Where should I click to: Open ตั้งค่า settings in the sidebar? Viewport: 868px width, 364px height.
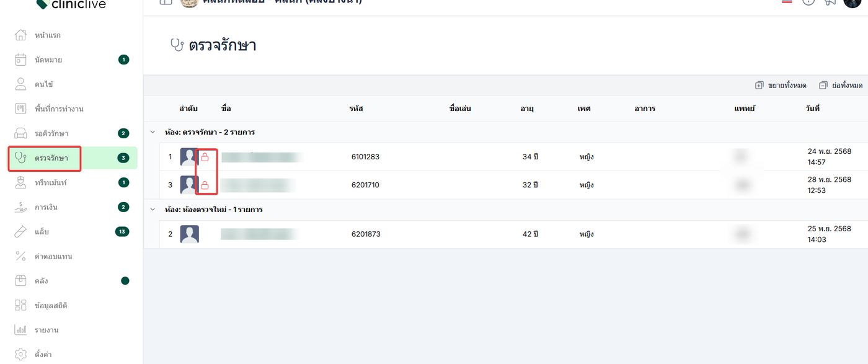tap(43, 355)
